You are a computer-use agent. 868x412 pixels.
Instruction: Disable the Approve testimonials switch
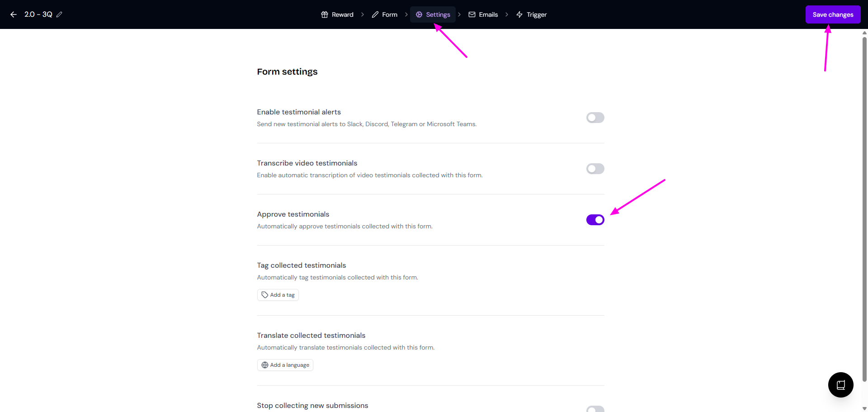(595, 220)
